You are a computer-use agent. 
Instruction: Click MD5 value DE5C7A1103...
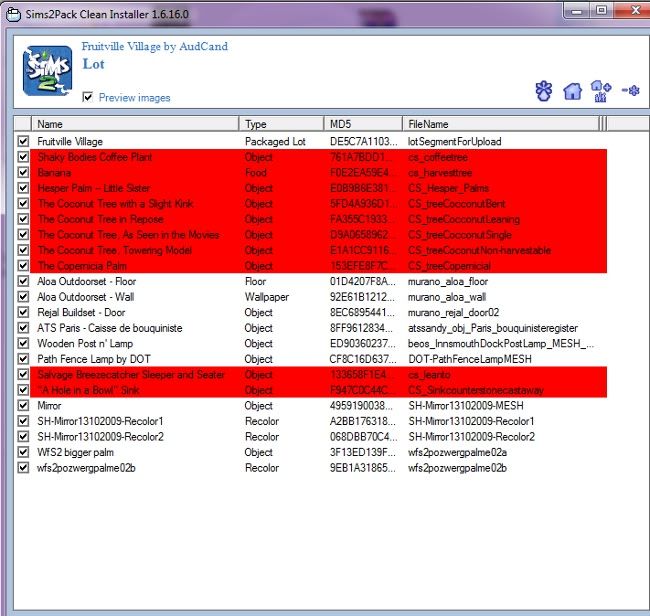point(363,142)
